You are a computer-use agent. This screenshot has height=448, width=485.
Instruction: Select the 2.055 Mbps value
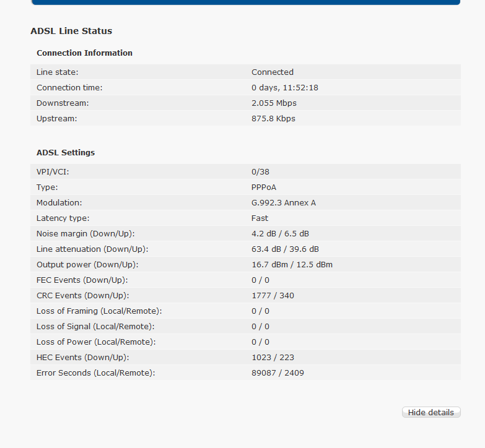274,103
